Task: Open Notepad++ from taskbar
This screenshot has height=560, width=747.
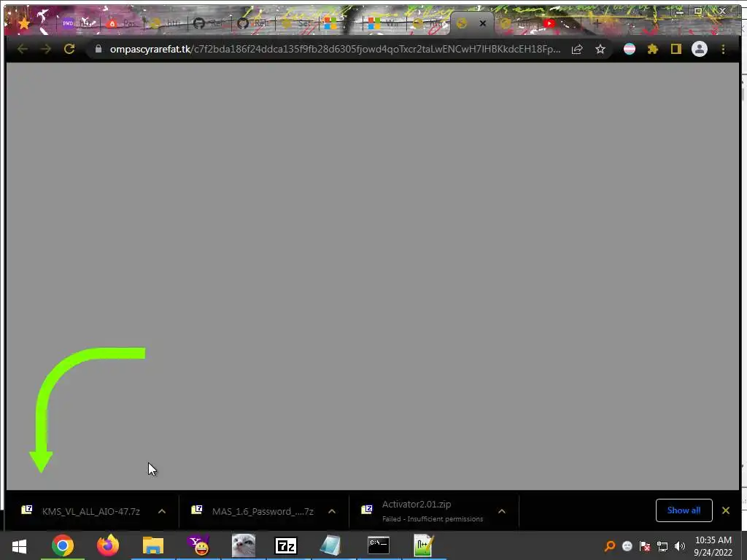Action: [423, 545]
